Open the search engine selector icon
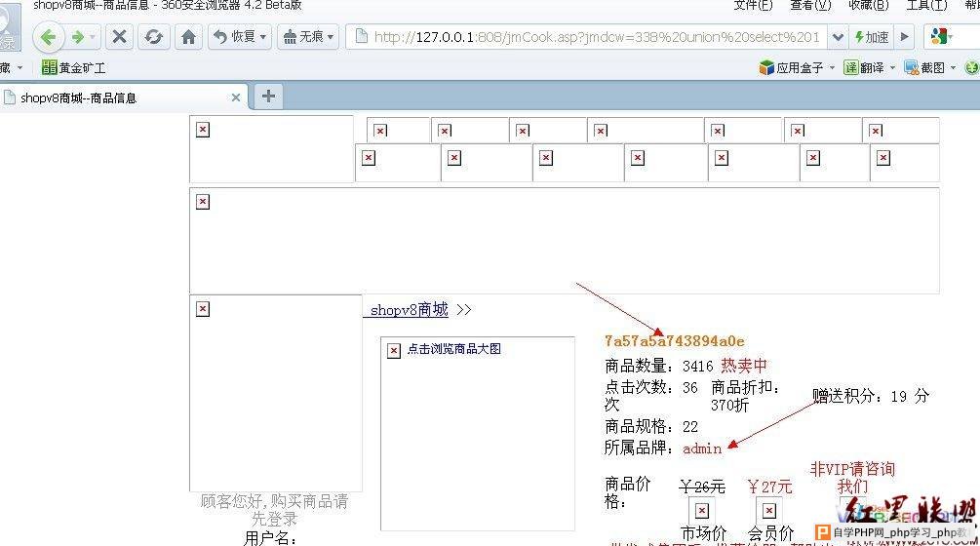Screen dimensions: 980x546 tap(940, 37)
